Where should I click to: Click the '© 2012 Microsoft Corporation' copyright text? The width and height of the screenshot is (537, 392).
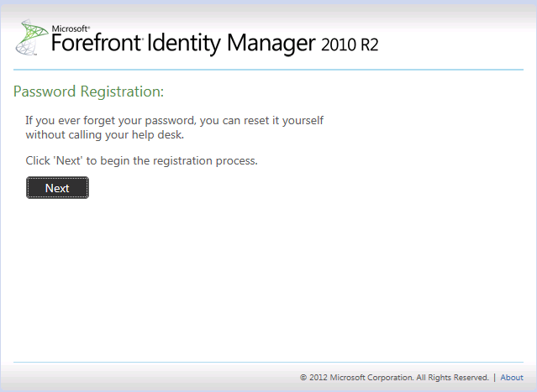pyautogui.click(x=394, y=377)
